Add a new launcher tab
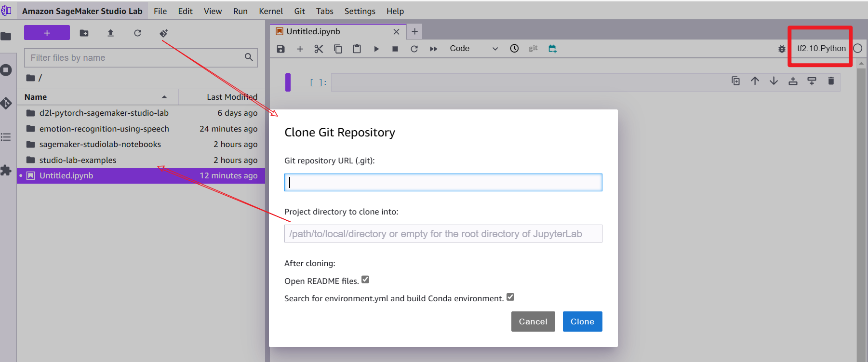This screenshot has height=362, width=868. coord(414,31)
